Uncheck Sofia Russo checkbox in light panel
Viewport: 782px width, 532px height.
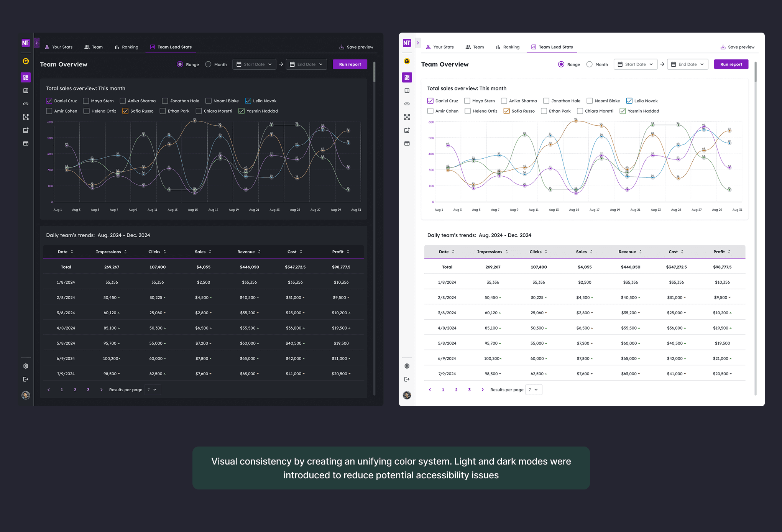point(506,111)
